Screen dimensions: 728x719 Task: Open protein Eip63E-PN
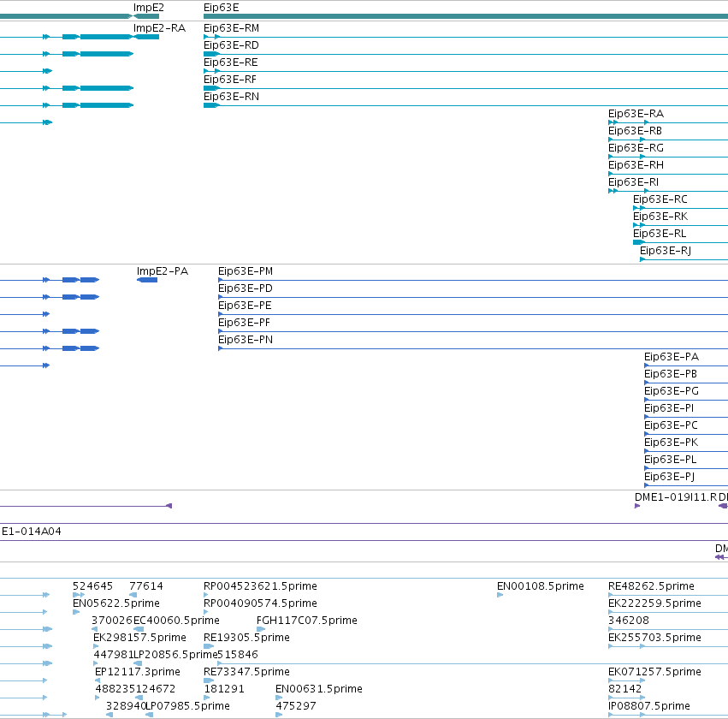[246, 341]
